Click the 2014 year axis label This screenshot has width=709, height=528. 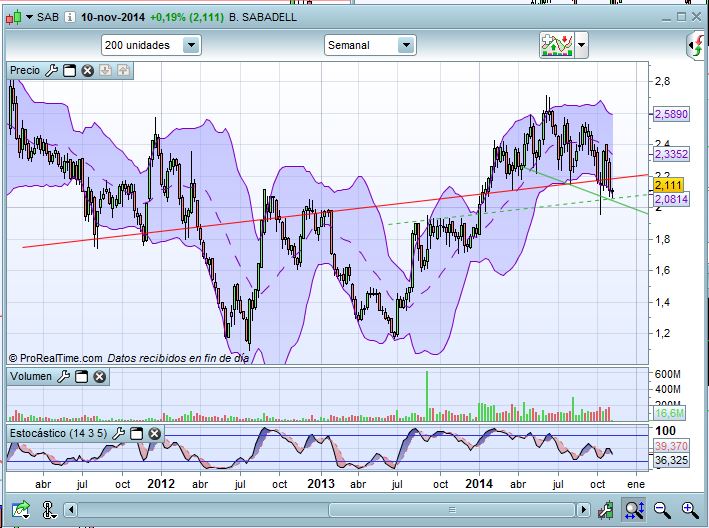pos(479,484)
